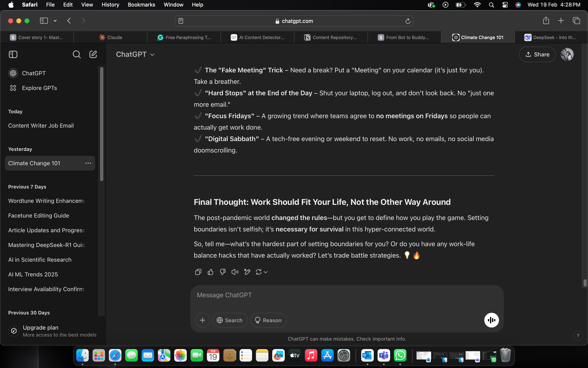Open Interview Availability Confirmation chat
588x368 pixels.
[50, 289]
